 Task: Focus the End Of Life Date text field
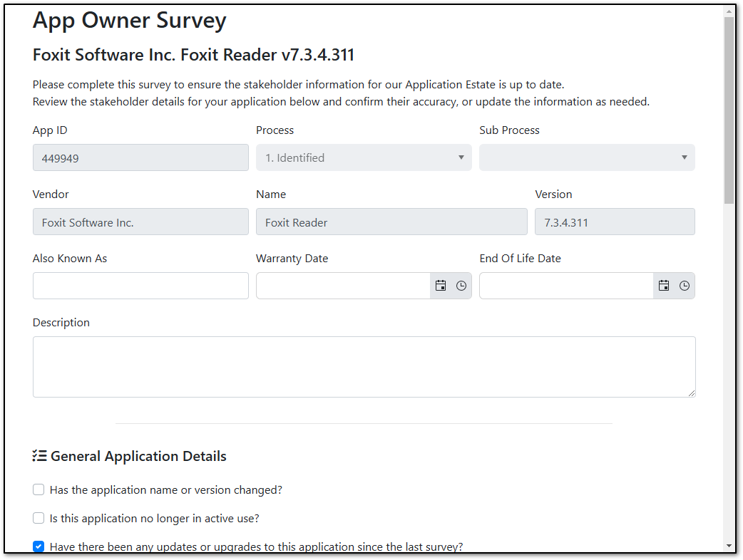pos(566,286)
